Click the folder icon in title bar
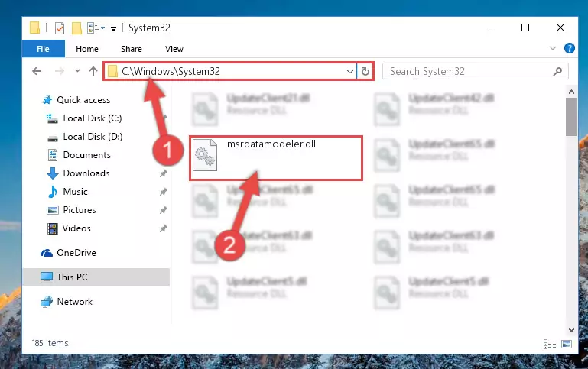Image resolution: width=588 pixels, height=369 pixels. tap(34, 28)
